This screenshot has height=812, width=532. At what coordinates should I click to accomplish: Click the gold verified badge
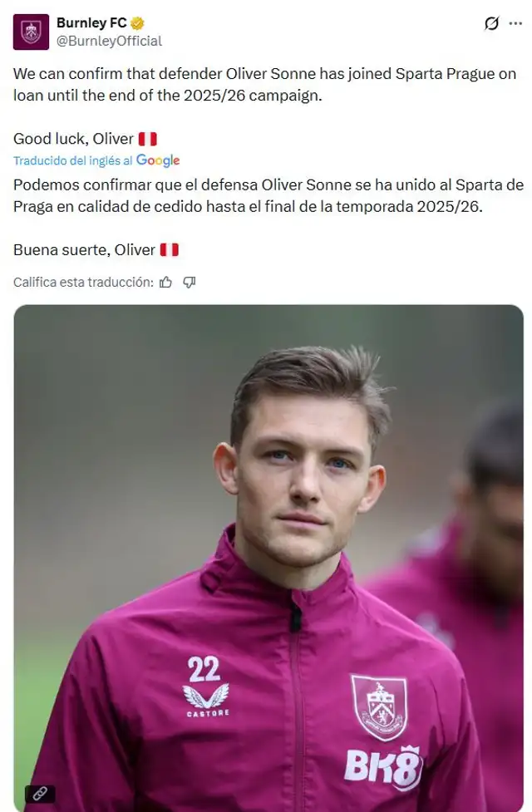click(x=138, y=23)
